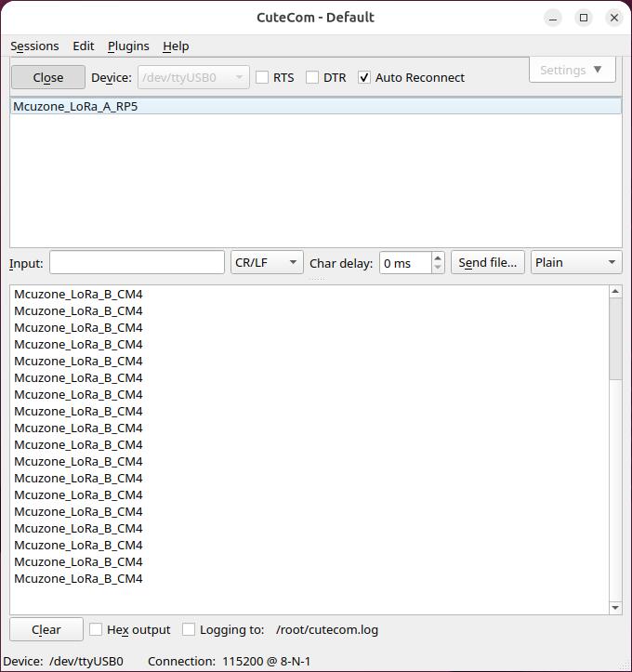The height and width of the screenshot is (672, 632).
Task: Open the Plugins menu
Action: [128, 46]
